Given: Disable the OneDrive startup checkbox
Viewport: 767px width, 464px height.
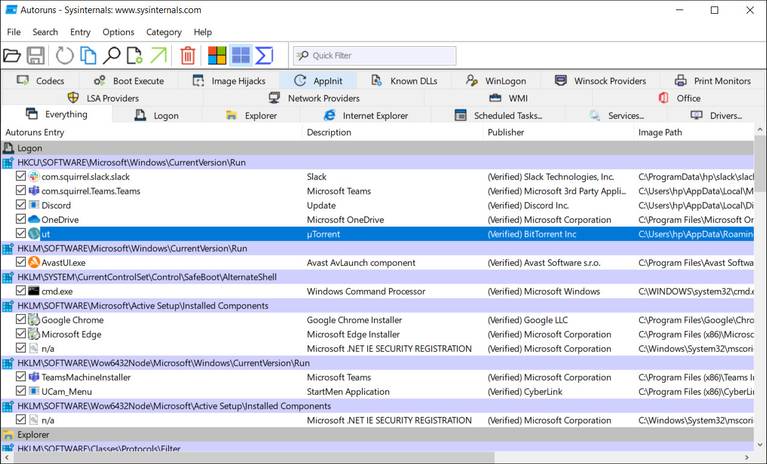Looking at the screenshot, I should tap(21, 219).
